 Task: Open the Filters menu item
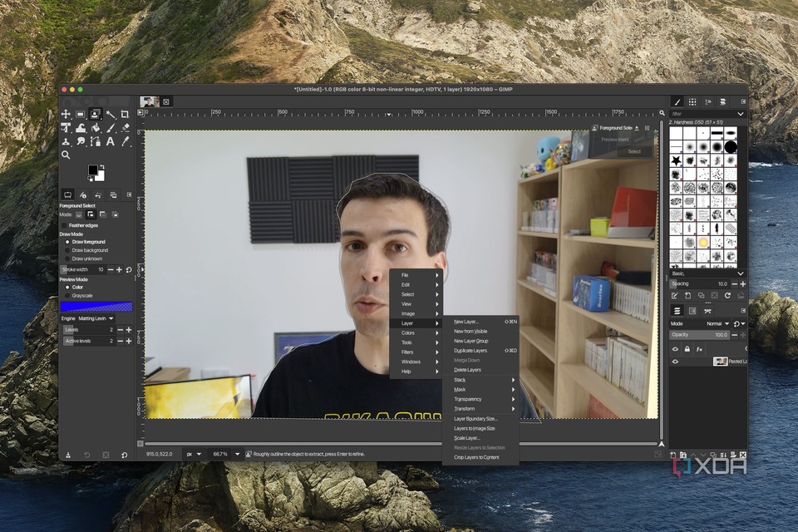click(x=416, y=352)
